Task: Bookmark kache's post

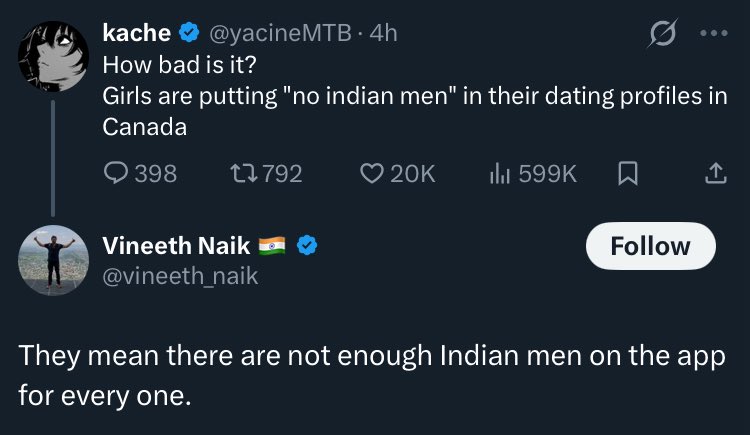Action: (628, 173)
